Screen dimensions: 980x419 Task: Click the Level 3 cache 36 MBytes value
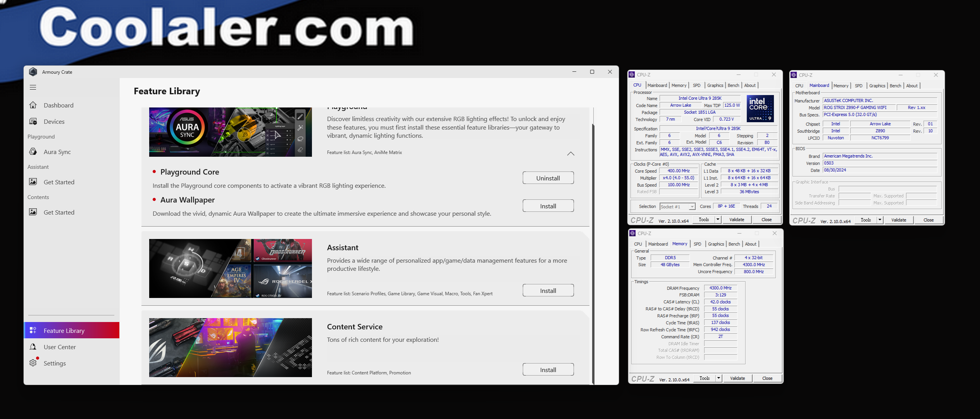(x=749, y=192)
